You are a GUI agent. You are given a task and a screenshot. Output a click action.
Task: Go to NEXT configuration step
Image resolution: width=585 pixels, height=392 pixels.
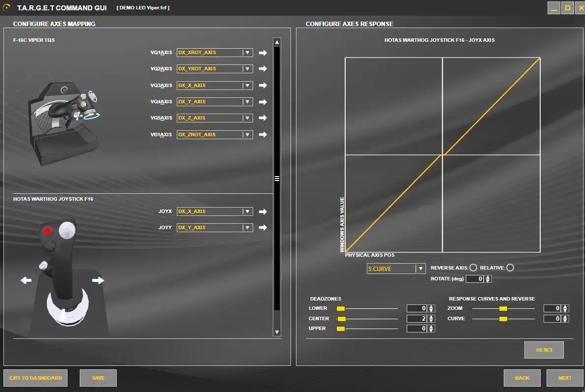coord(564,378)
